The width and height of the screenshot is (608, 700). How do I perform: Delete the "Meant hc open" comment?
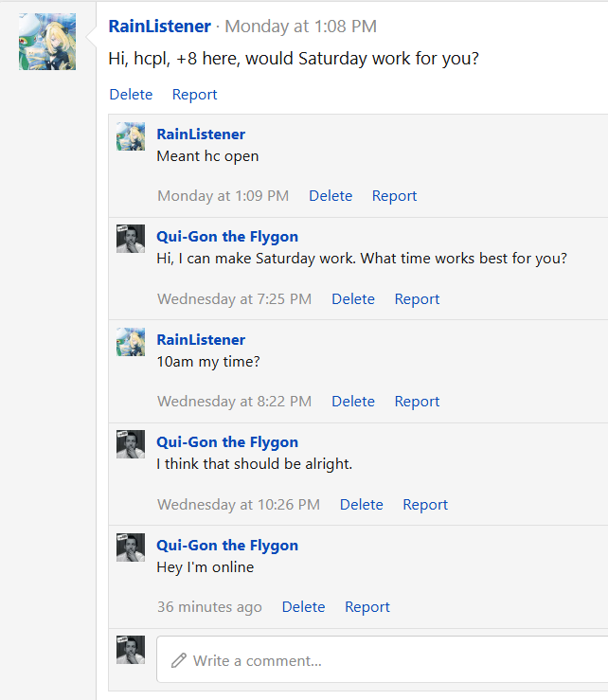click(331, 196)
